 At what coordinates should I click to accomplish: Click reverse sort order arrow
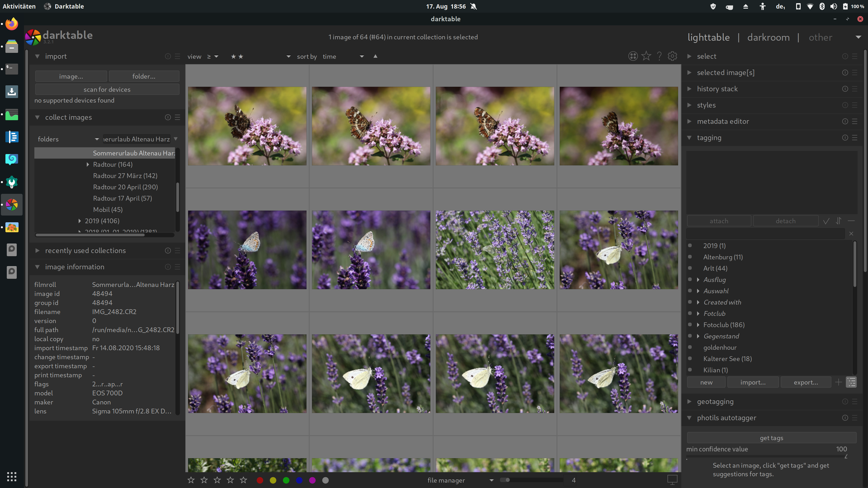pyautogui.click(x=375, y=56)
